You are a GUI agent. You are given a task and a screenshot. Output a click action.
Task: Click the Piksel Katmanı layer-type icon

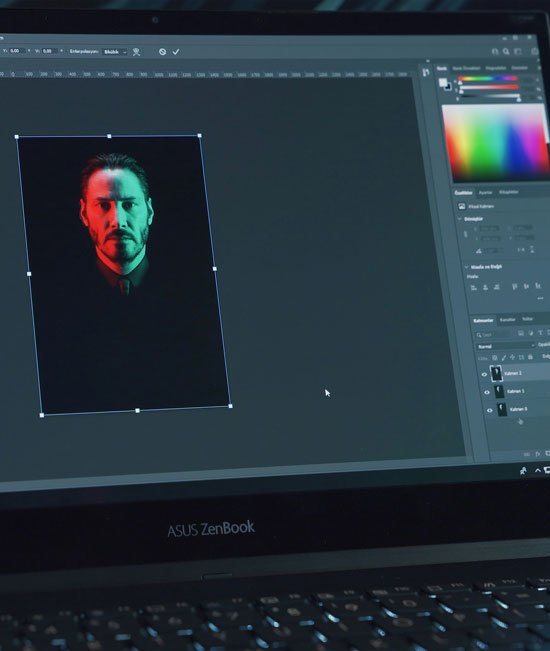[x=461, y=206]
